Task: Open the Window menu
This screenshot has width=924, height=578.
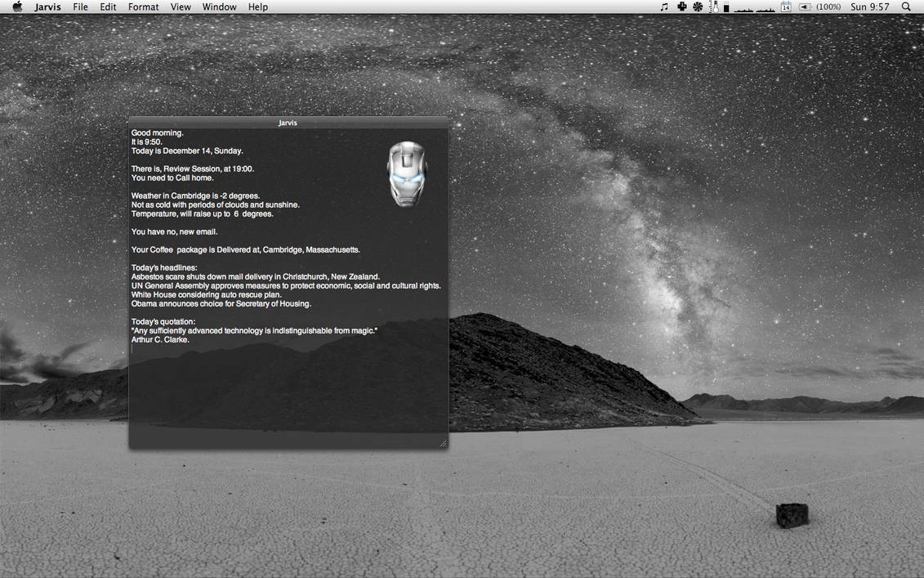Action: tap(219, 7)
